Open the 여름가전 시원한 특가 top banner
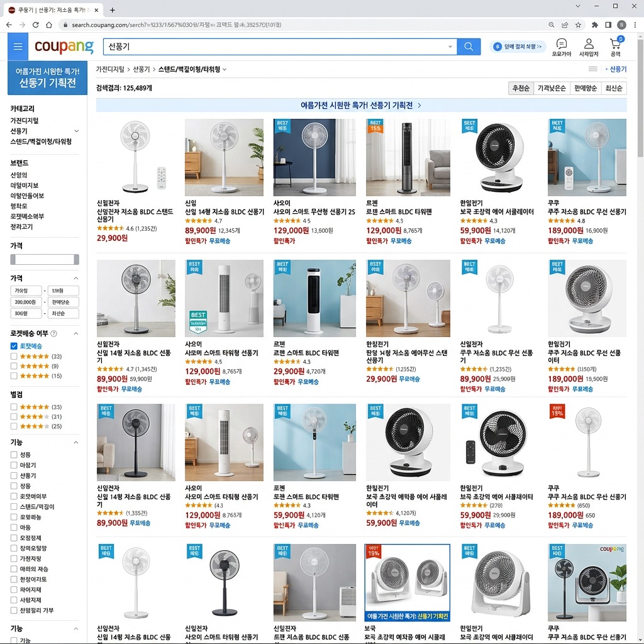This screenshot has width=644, height=644. [x=361, y=106]
